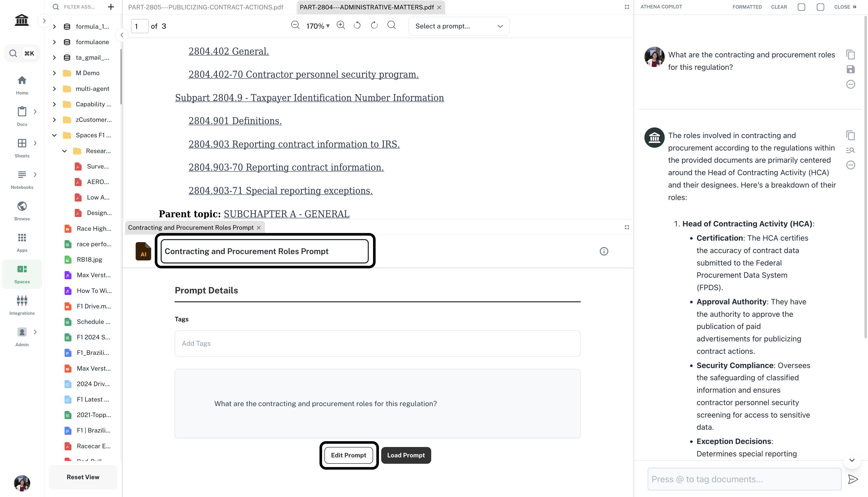This screenshot has width=868, height=497.
Task: Zoom out the PDF viewer
Action: tap(295, 26)
